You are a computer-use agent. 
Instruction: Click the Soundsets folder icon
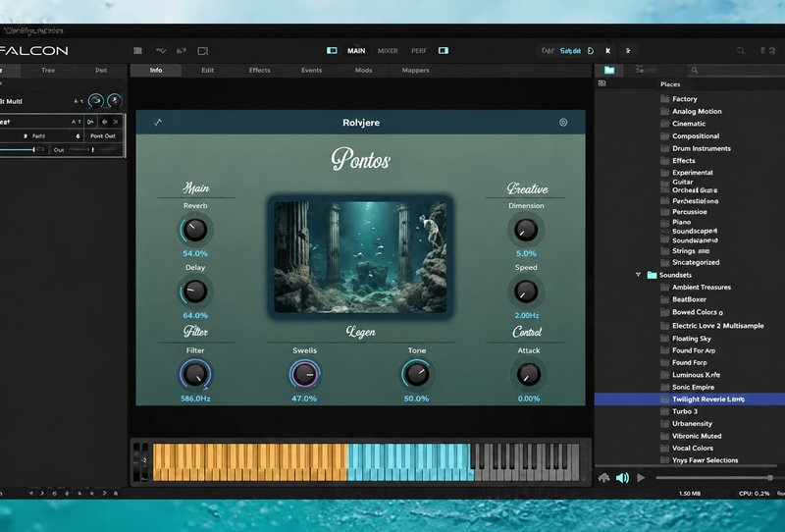[x=652, y=275]
